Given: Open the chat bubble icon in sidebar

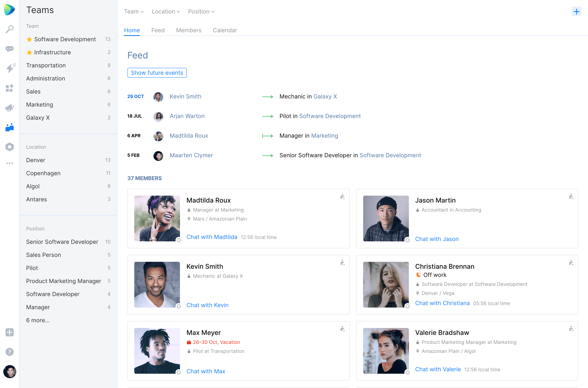Looking at the screenshot, I should click(9, 49).
